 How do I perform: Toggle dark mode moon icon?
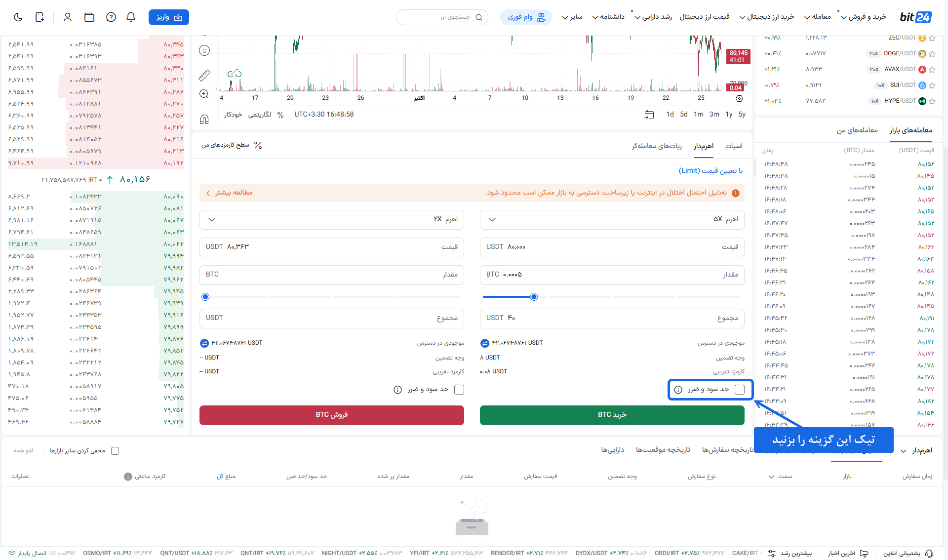pyautogui.click(x=18, y=17)
